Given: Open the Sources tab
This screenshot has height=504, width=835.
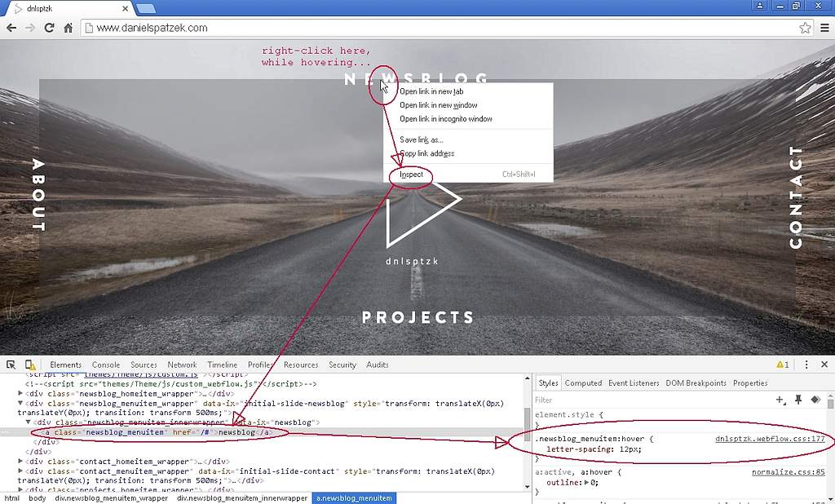Looking at the screenshot, I should pos(144,365).
